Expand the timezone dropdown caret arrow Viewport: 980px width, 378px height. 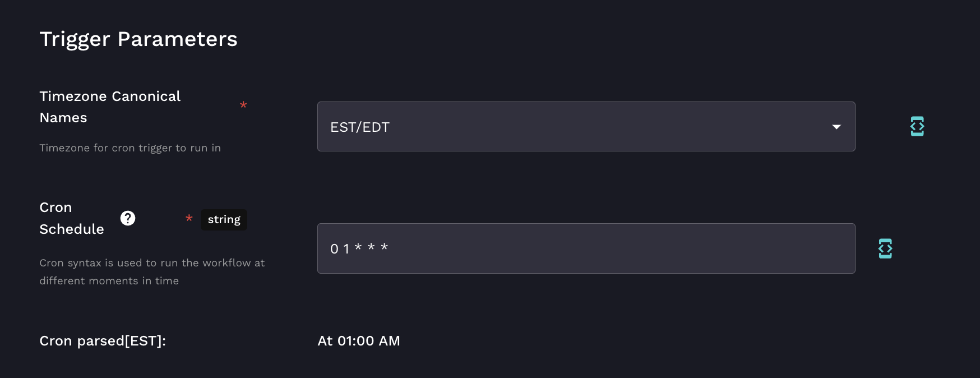pos(836,127)
